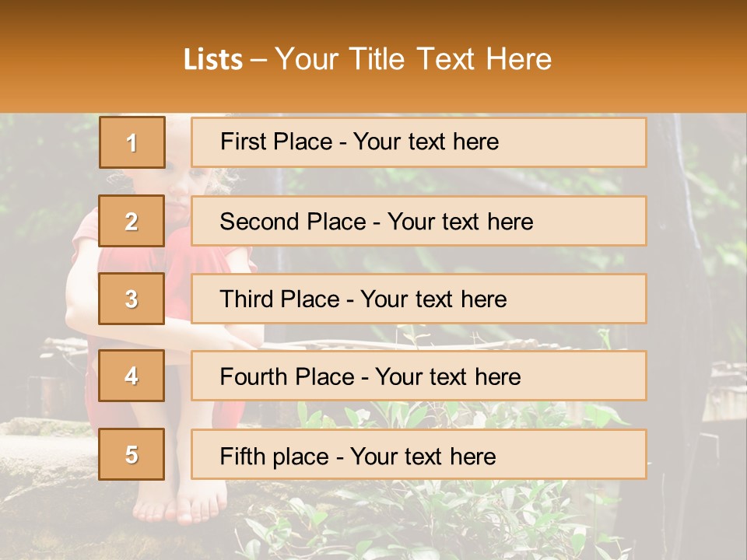
Task: Click the bold word 'Lists' in title
Action: [213, 59]
